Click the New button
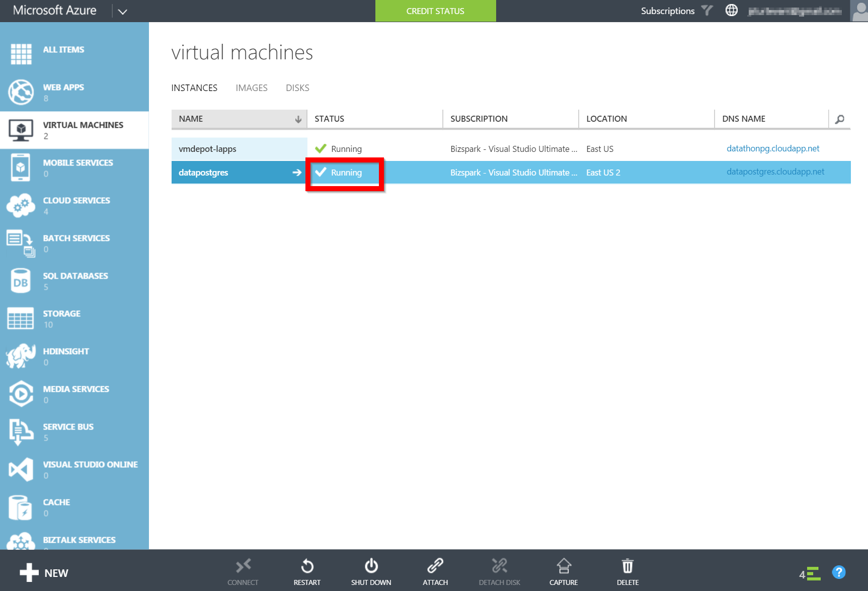Image resolution: width=868 pixels, height=591 pixels. coord(44,573)
